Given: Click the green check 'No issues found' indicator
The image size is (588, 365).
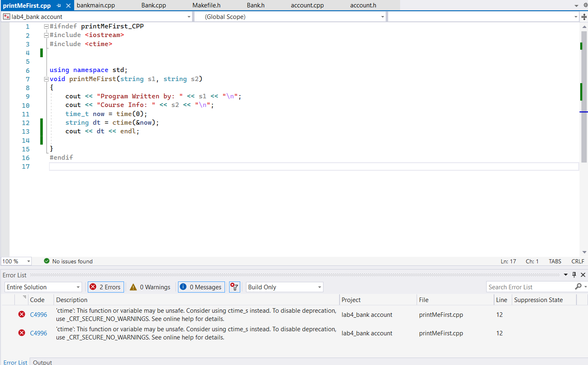Looking at the screenshot, I should pyautogui.click(x=47, y=261).
